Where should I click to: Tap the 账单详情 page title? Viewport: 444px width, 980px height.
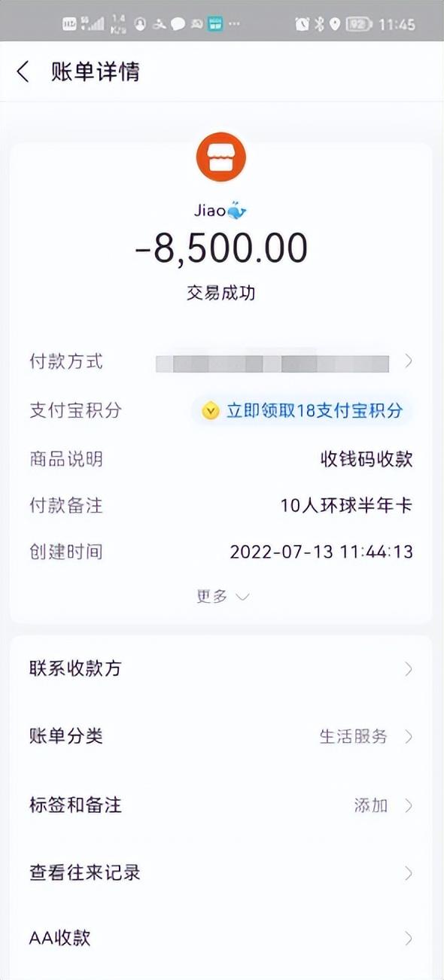click(96, 72)
